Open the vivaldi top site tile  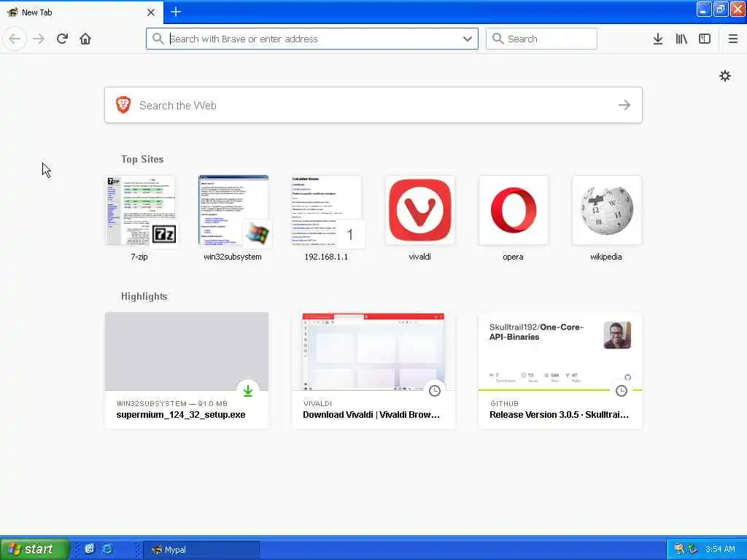pos(419,219)
